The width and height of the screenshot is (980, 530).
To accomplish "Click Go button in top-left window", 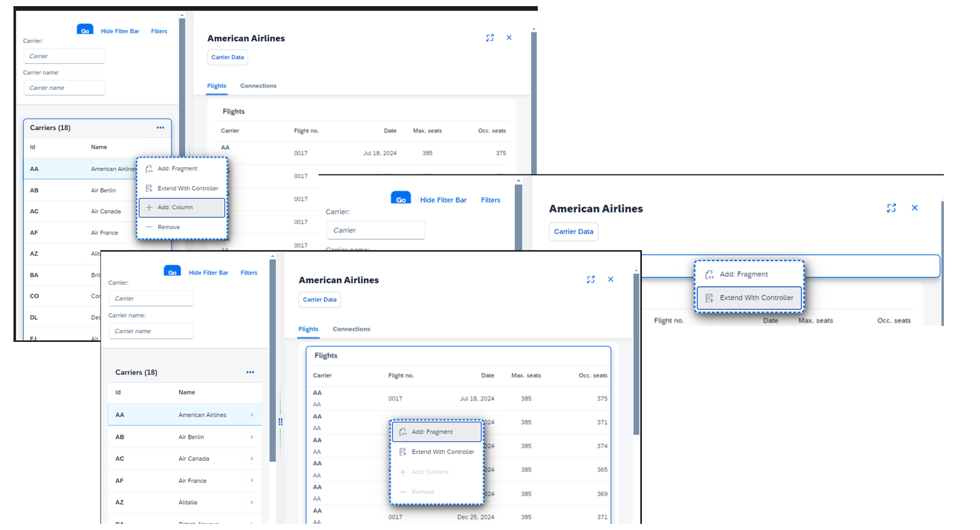I will pos(85,29).
